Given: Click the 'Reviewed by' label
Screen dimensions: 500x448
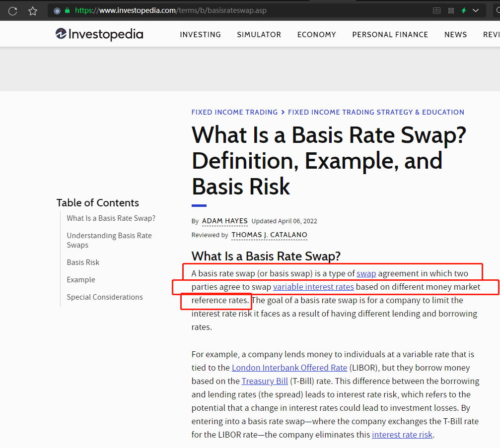Looking at the screenshot, I should point(210,235).
